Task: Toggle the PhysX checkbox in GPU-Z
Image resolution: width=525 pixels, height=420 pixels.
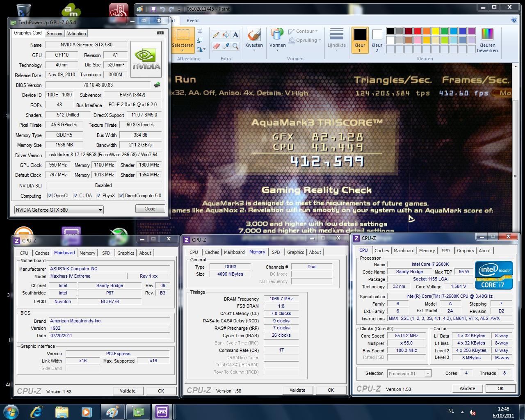Action: pyautogui.click(x=98, y=196)
